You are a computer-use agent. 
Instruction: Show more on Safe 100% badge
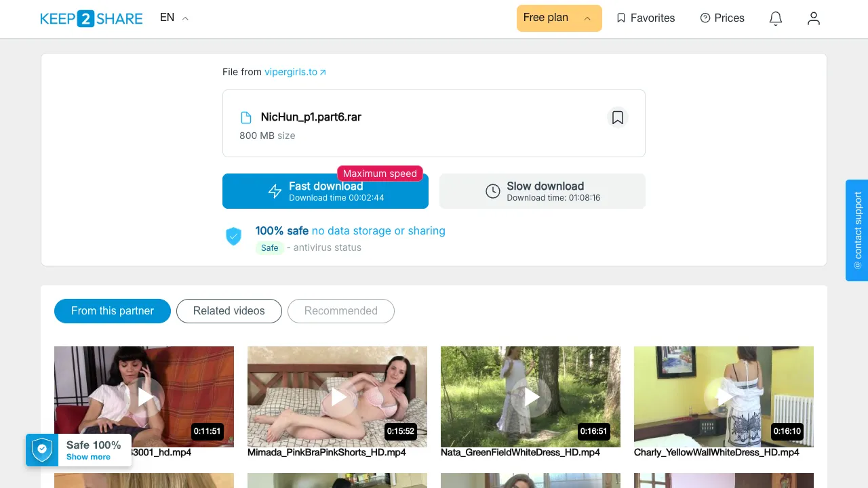pos(88,457)
